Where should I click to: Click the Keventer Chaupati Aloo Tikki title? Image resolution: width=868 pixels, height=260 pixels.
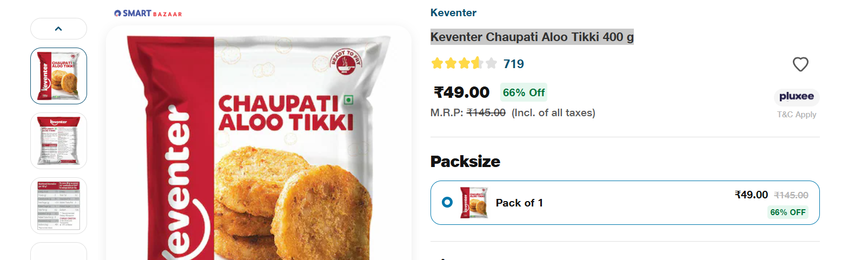click(x=532, y=37)
